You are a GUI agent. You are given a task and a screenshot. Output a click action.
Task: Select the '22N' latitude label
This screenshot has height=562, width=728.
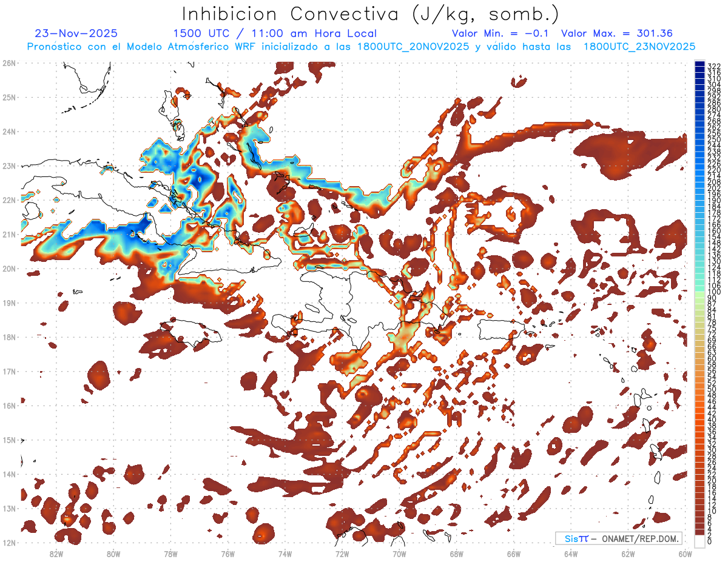(x=9, y=200)
